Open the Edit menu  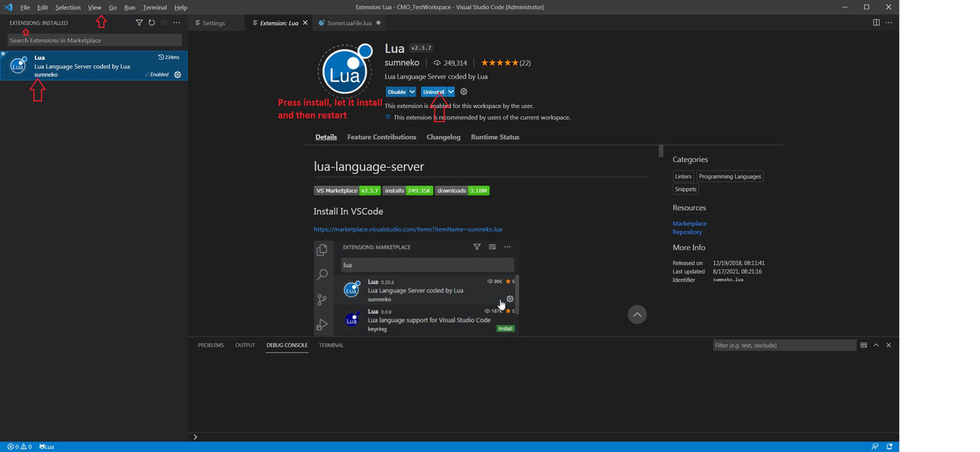coord(42,7)
